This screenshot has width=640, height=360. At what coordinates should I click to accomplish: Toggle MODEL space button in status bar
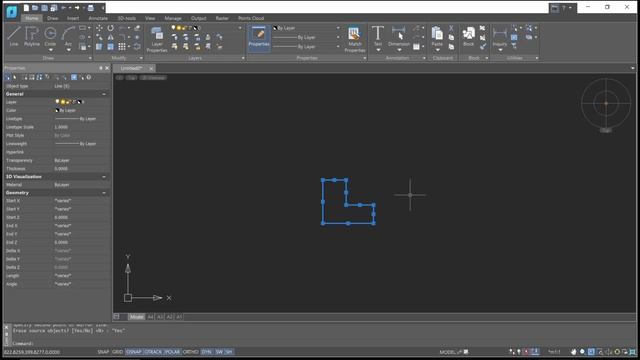tap(448, 352)
